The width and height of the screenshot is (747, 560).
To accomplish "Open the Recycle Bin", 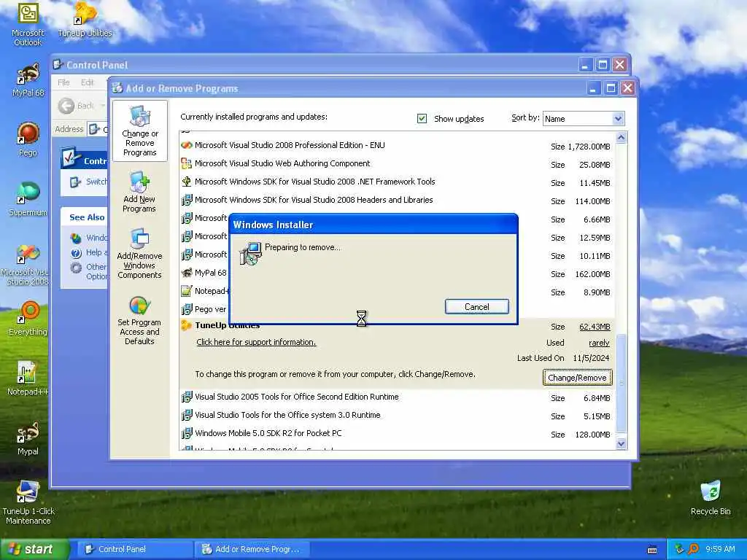I will click(711, 498).
